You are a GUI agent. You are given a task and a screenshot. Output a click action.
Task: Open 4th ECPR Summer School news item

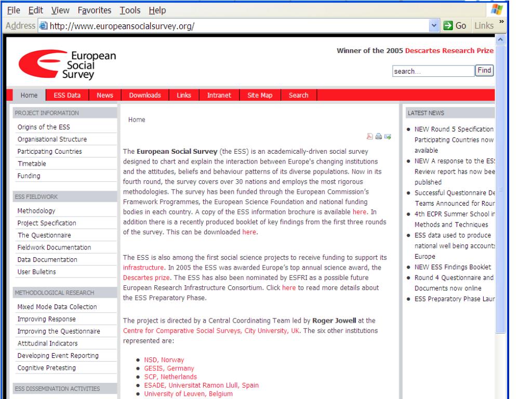pos(455,219)
